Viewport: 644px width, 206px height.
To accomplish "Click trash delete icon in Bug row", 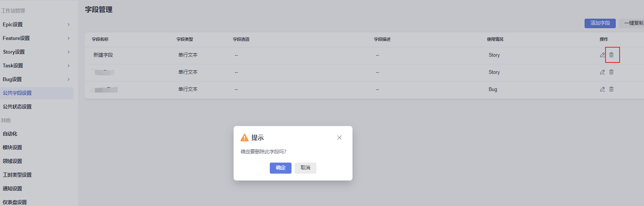I will 611,89.
